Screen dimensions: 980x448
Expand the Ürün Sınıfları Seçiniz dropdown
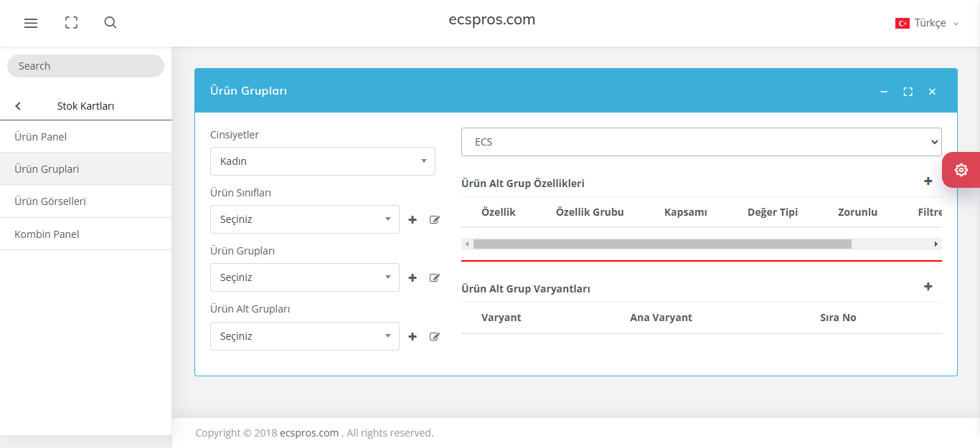point(305,219)
